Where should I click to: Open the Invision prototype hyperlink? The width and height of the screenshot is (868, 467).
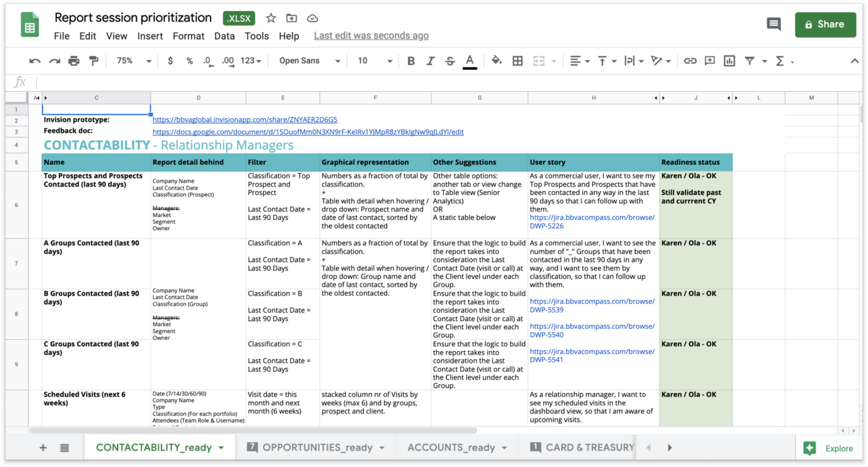click(245, 120)
